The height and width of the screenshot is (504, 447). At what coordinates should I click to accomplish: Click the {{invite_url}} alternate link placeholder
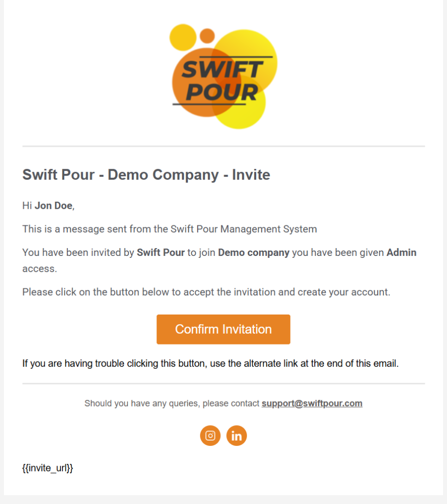48,468
